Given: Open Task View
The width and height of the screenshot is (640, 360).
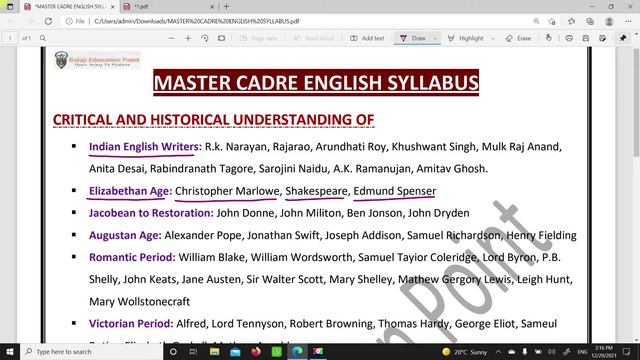Looking at the screenshot, I should click(x=193, y=351).
